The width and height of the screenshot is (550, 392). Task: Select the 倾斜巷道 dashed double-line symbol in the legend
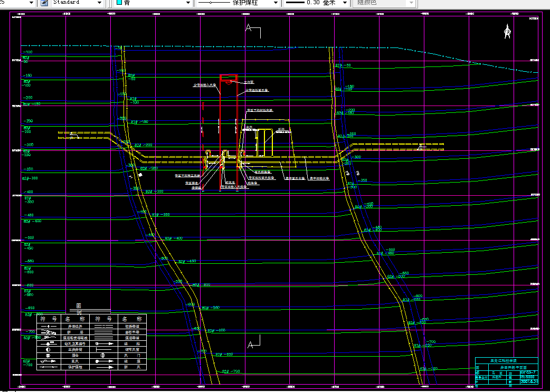[x=104, y=327]
